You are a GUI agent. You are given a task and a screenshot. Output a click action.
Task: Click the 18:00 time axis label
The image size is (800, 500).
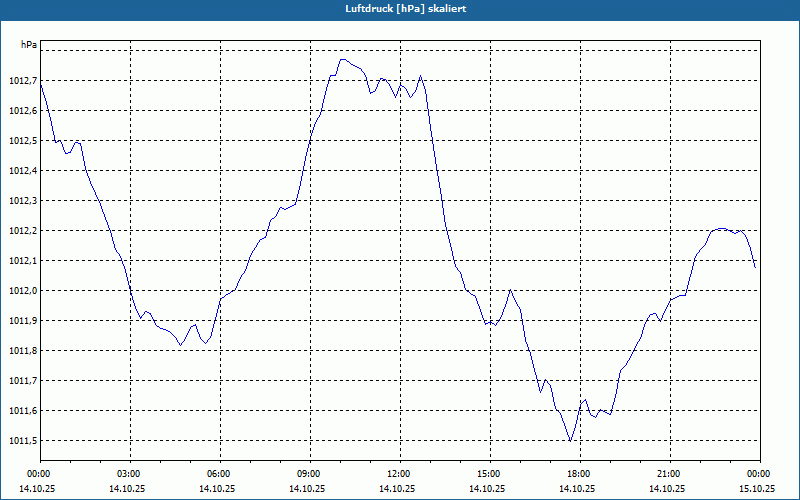coord(580,474)
